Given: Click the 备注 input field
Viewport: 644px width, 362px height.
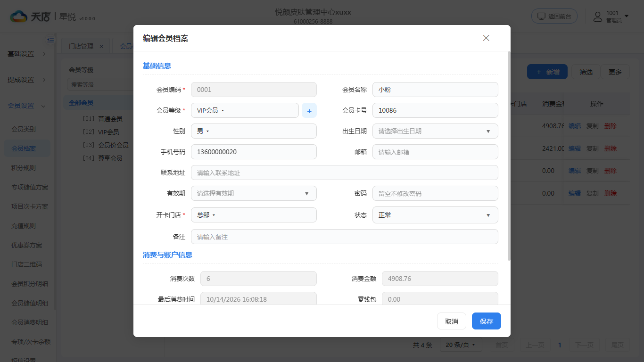Looking at the screenshot, I should click(x=345, y=237).
